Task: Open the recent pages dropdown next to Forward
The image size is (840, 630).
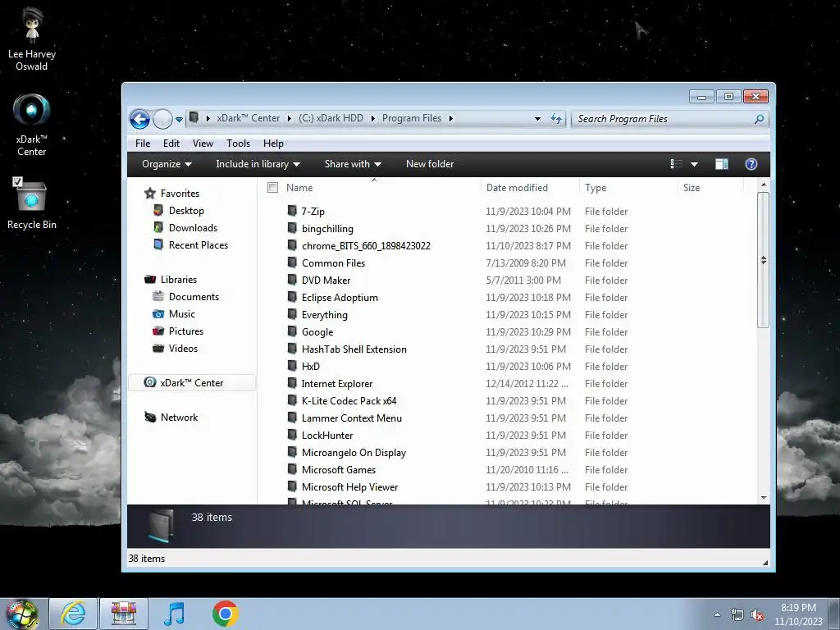Action: pyautogui.click(x=179, y=120)
